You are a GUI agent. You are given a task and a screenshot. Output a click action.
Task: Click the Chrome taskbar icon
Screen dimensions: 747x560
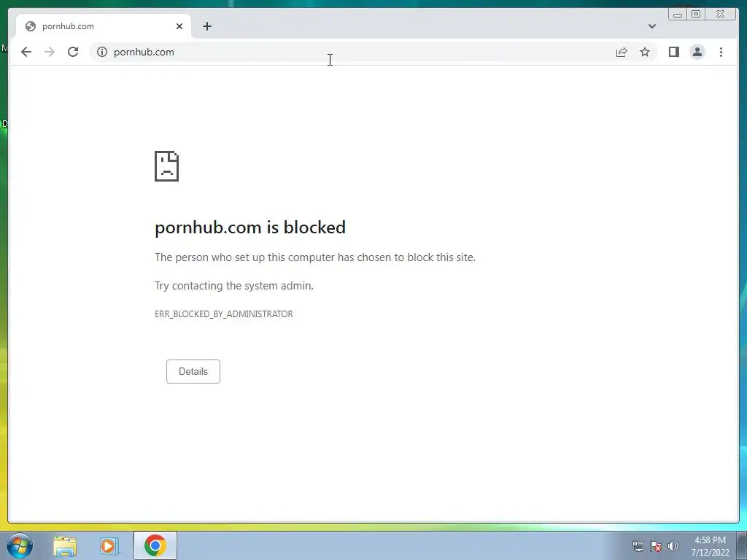(155, 545)
